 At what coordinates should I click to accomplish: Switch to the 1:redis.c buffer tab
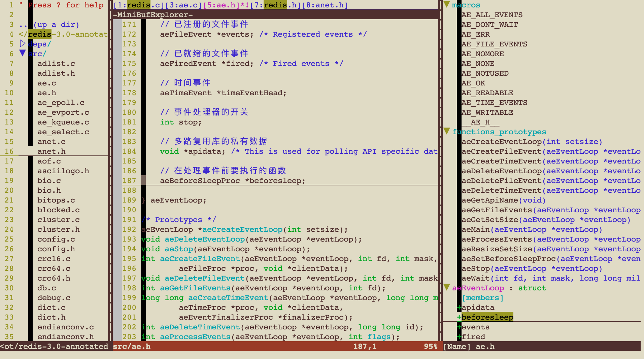pyautogui.click(x=139, y=5)
